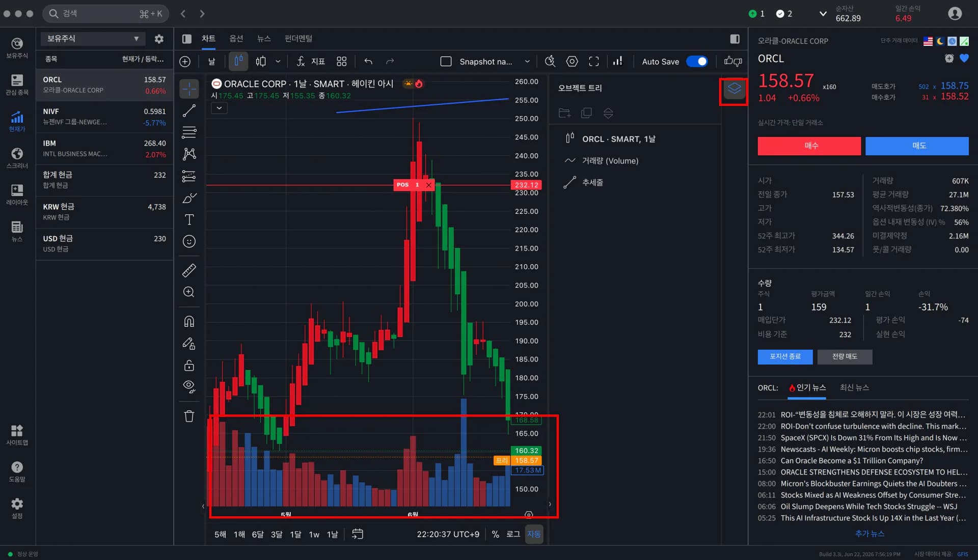Open 도움말 help in the sidebar
Image resolution: width=978 pixels, height=560 pixels.
click(17, 472)
